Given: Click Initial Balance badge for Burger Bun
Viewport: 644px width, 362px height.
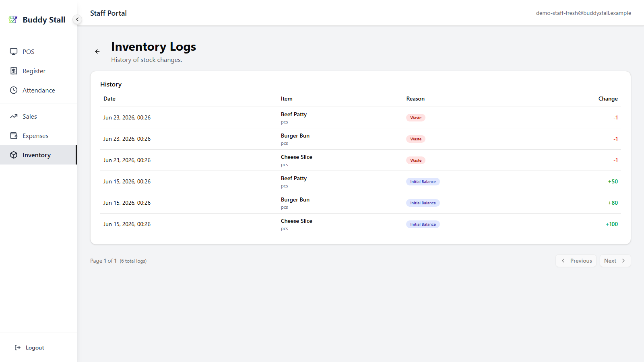Looking at the screenshot, I should [x=423, y=203].
